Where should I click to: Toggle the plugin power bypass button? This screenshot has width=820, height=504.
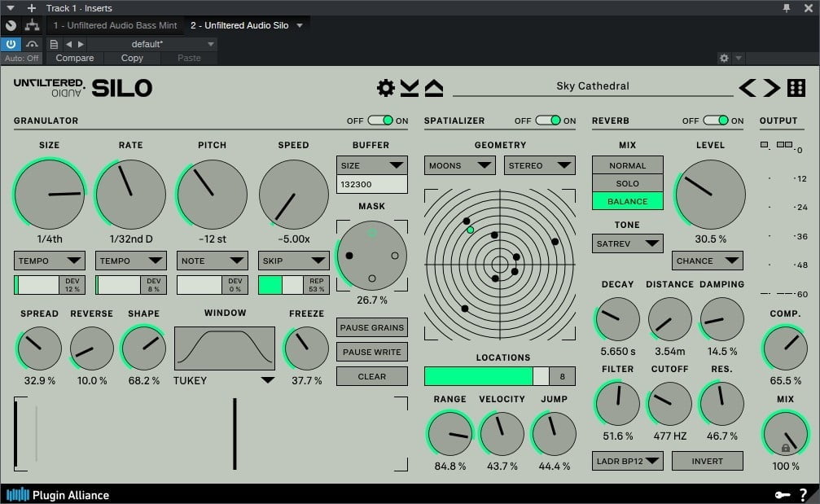pos(11,44)
